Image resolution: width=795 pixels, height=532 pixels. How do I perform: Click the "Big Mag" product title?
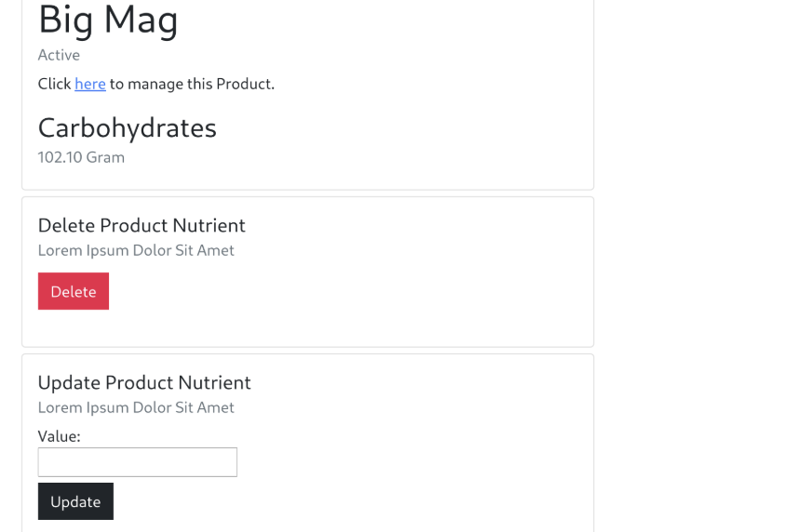click(108, 20)
